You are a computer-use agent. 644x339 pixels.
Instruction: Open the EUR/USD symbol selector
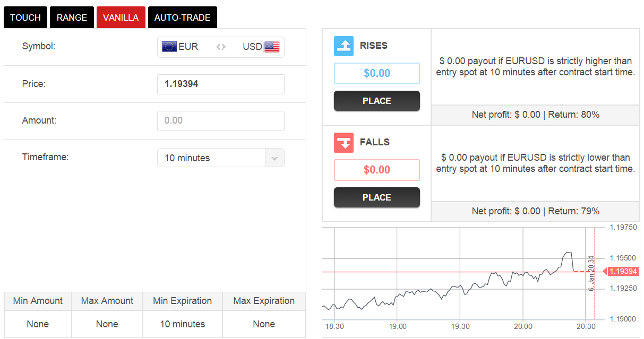click(x=221, y=47)
